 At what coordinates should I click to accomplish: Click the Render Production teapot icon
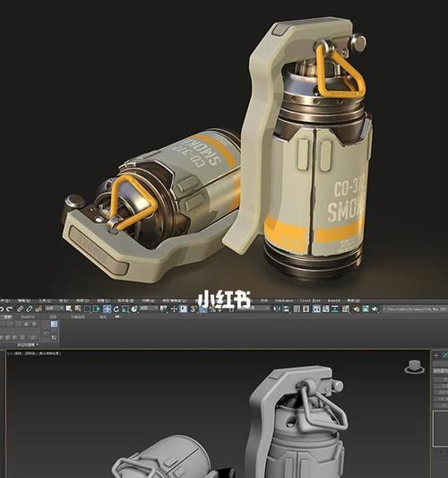(x=375, y=309)
